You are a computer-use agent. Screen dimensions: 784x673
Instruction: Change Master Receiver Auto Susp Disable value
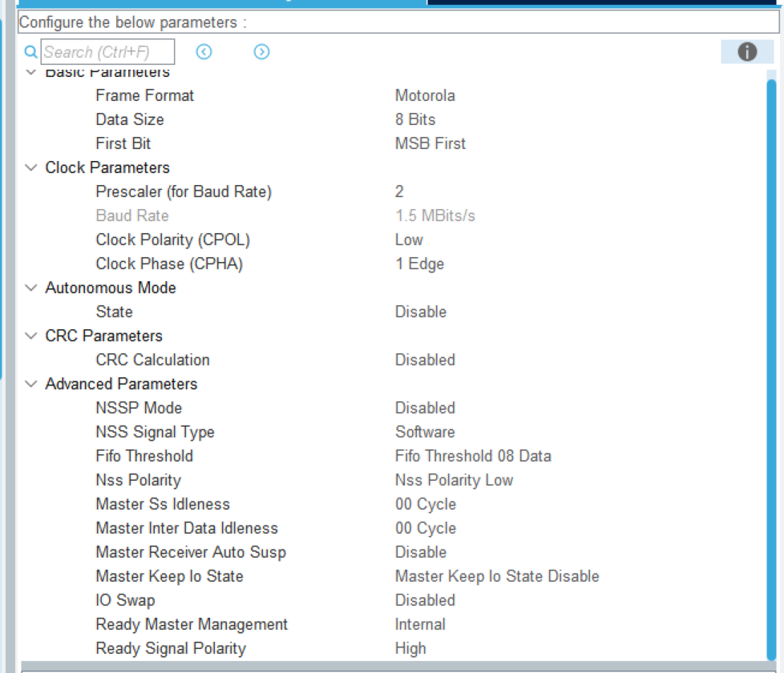pos(421,552)
